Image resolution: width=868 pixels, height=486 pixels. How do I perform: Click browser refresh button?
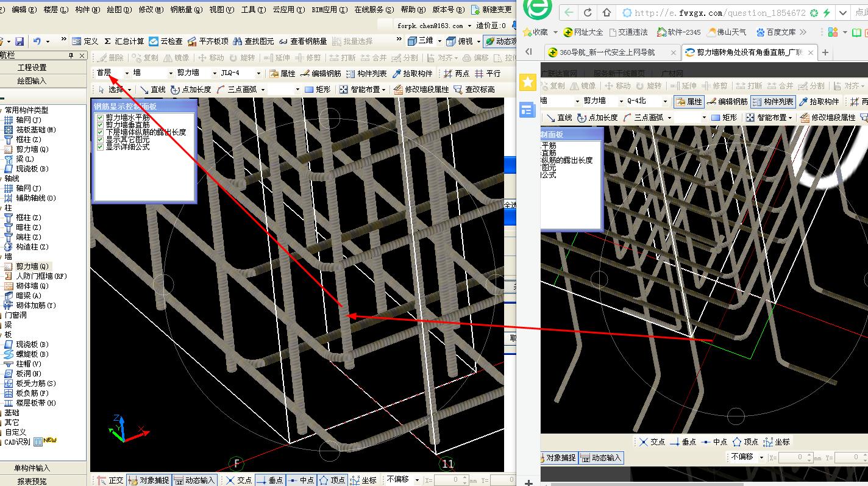pos(588,12)
